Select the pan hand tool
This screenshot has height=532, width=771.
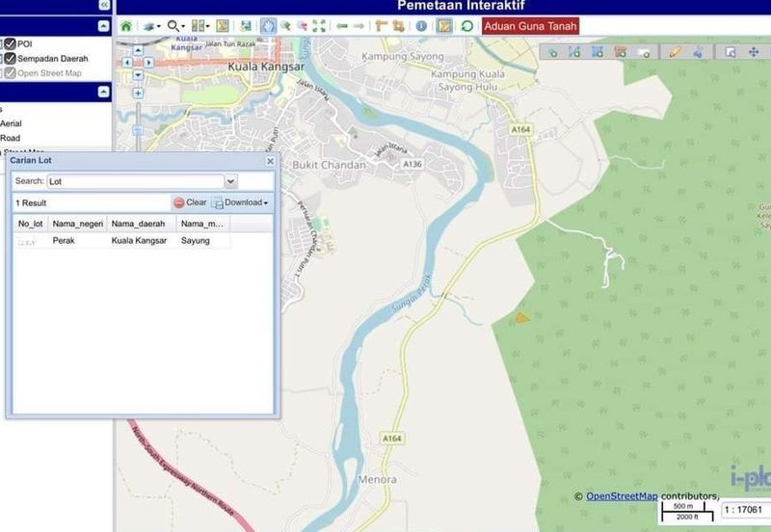[x=269, y=26]
